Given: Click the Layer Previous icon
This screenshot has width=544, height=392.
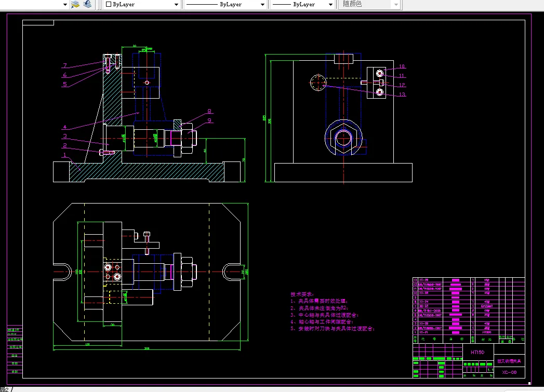Looking at the screenshot, I should 87,4.
